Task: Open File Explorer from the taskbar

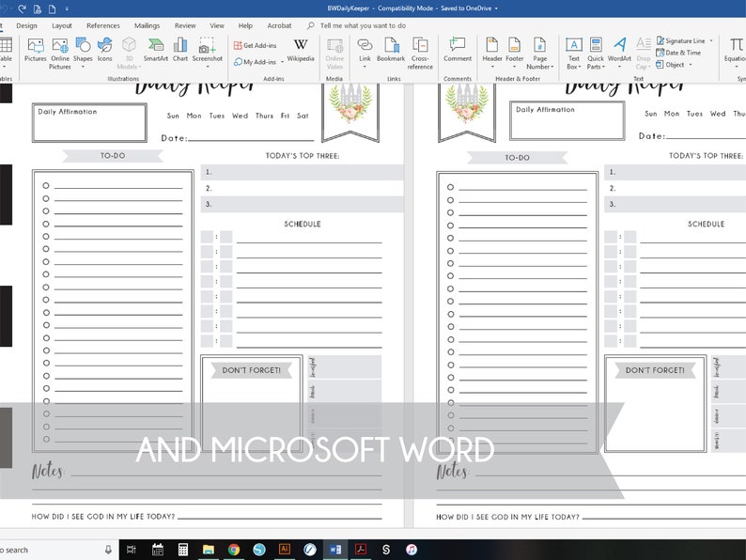Action: tap(209, 550)
